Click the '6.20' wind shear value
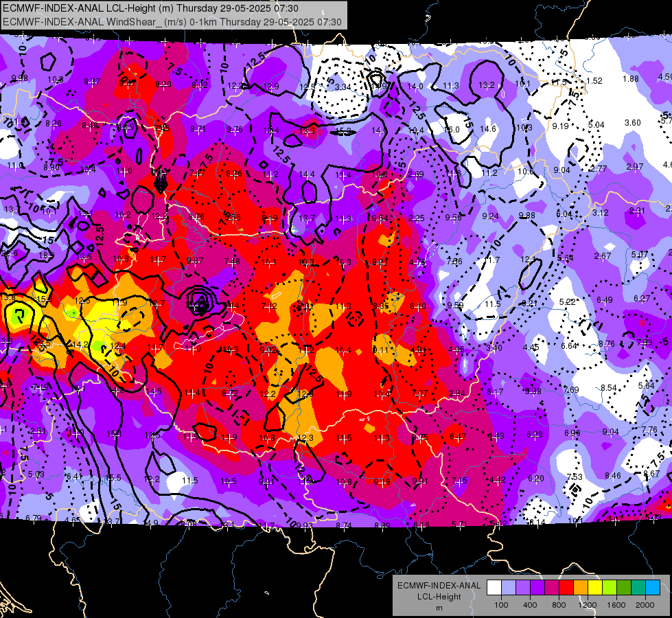 click(x=535, y=478)
